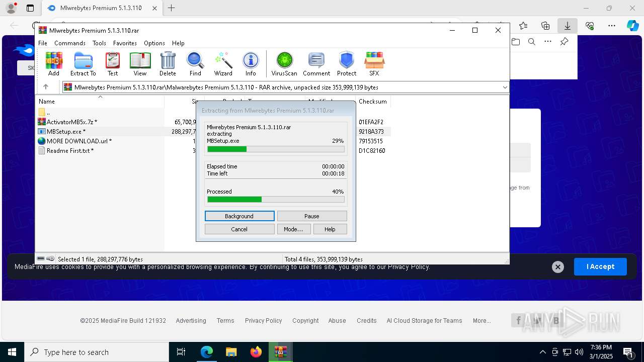Go up one folder level arrow
Viewport: 644px width, 362px height.
point(46,87)
